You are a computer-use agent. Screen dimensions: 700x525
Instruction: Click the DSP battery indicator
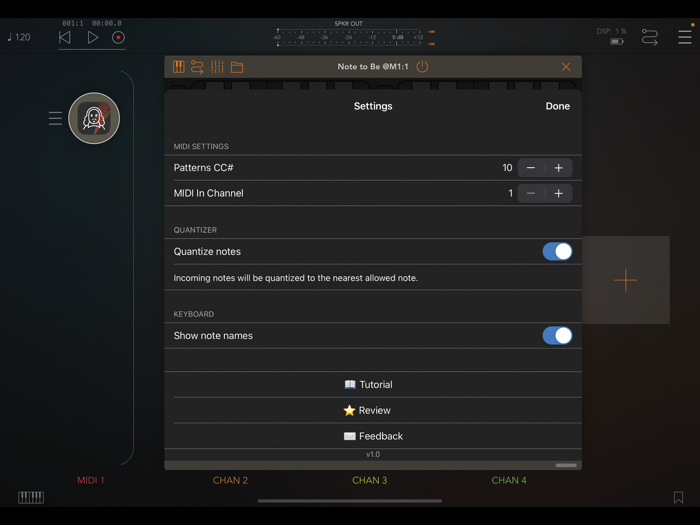[x=617, y=42]
